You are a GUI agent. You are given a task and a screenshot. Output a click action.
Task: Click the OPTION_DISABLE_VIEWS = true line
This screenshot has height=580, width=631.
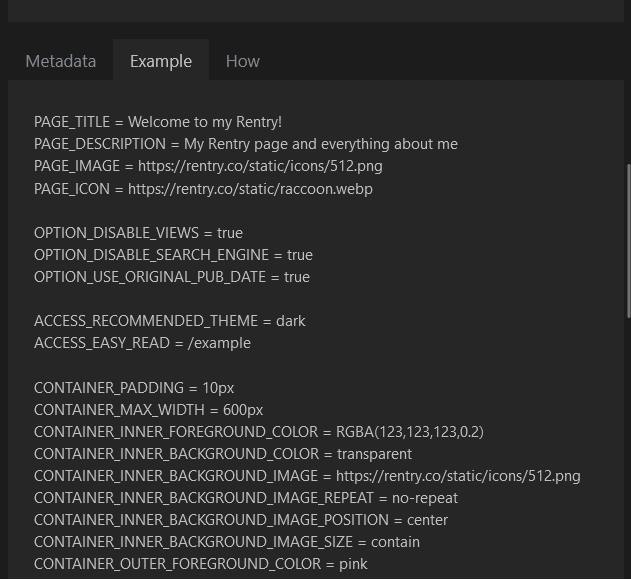click(x=138, y=233)
